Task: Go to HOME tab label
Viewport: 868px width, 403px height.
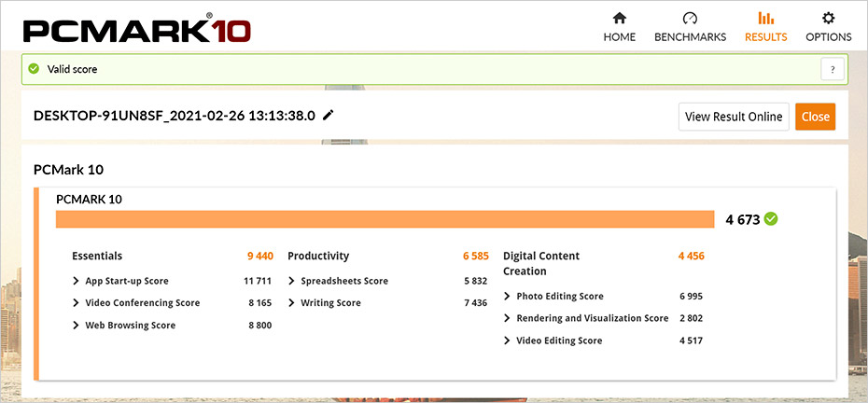Action: 620,37
